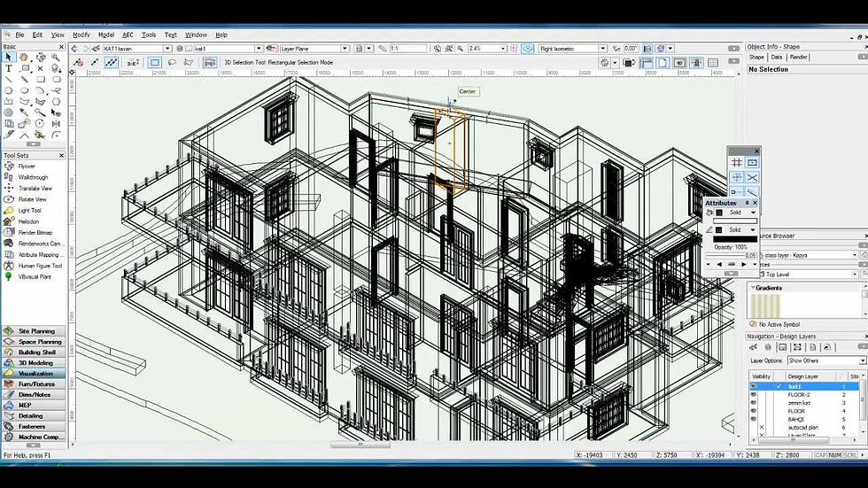The width and height of the screenshot is (868, 488).
Task: Toggle visibility eye for zemin kat layer
Action: [754, 403]
